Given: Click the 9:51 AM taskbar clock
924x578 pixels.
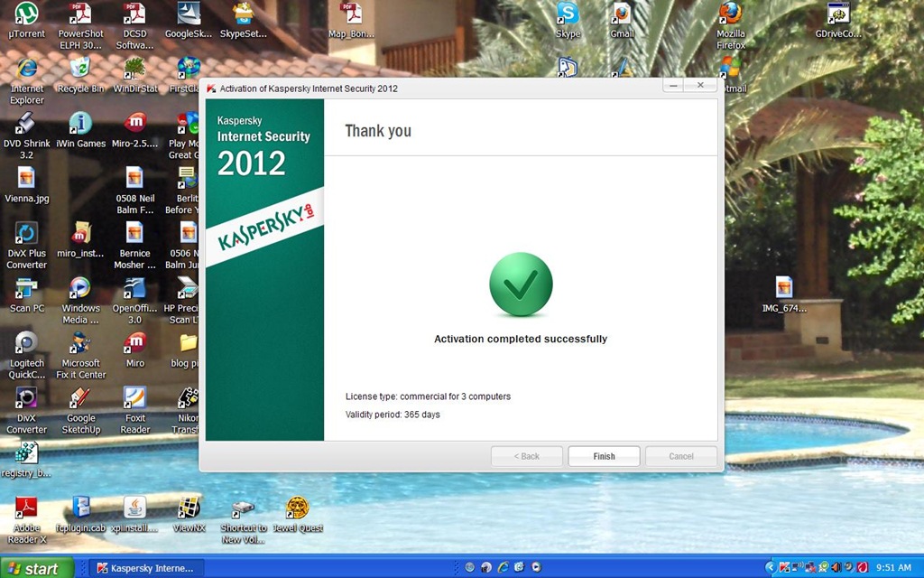Looking at the screenshot, I should click(x=893, y=567).
